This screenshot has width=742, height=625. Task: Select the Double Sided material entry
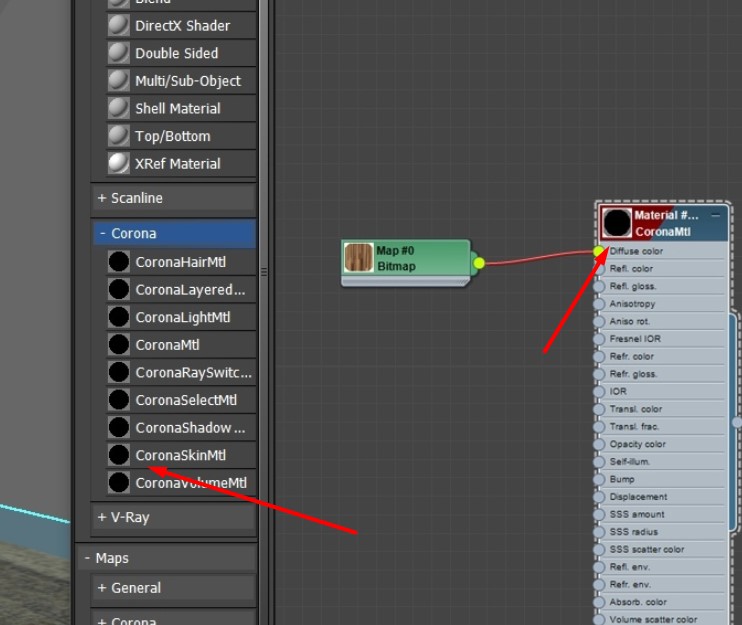[182, 53]
